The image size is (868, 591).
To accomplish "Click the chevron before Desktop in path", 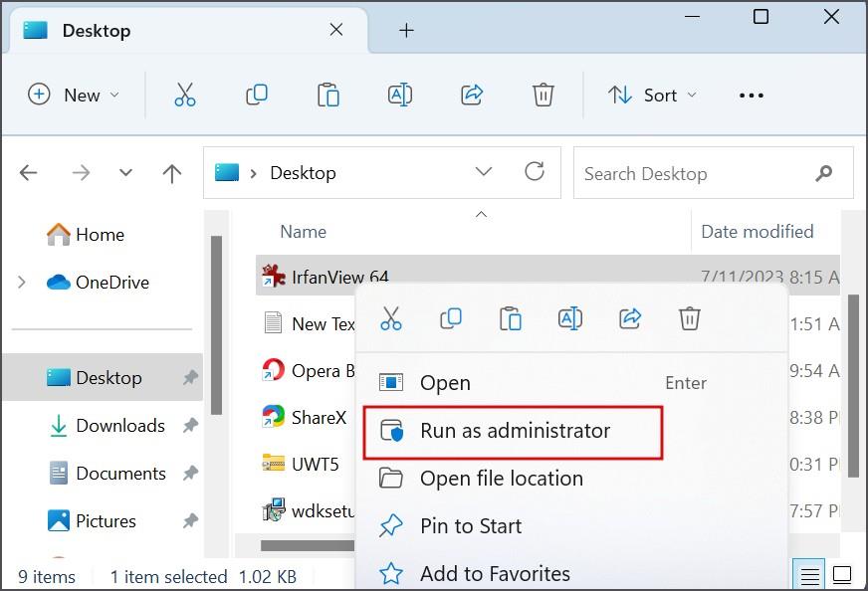I will (x=254, y=174).
